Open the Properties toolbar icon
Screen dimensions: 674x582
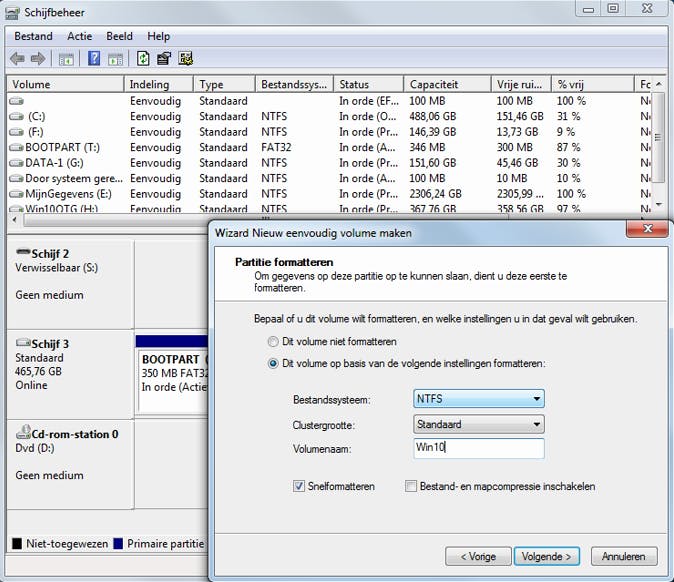point(163,58)
